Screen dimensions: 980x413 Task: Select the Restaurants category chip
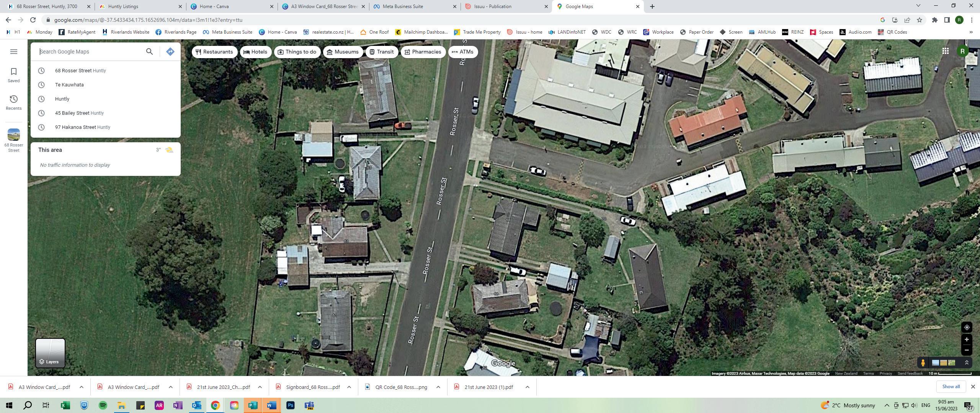point(214,52)
